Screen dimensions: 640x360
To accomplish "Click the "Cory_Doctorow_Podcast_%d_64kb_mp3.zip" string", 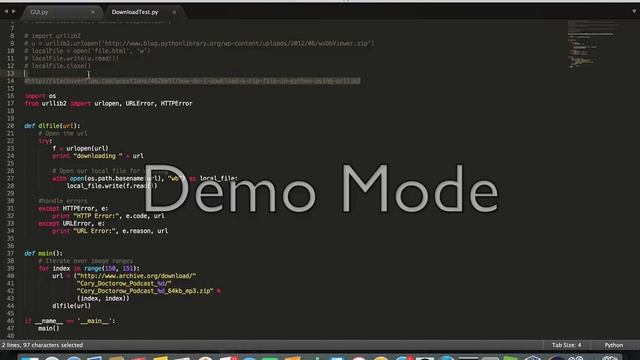I will pos(145,291).
